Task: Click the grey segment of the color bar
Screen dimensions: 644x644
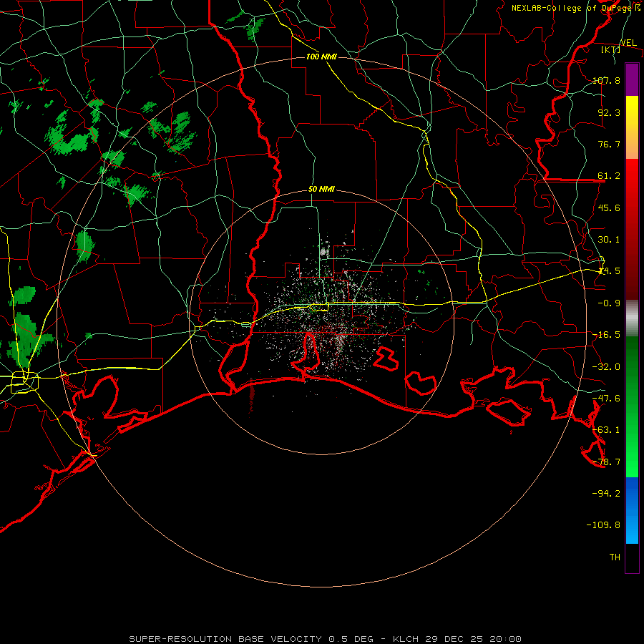Action: tap(632, 318)
